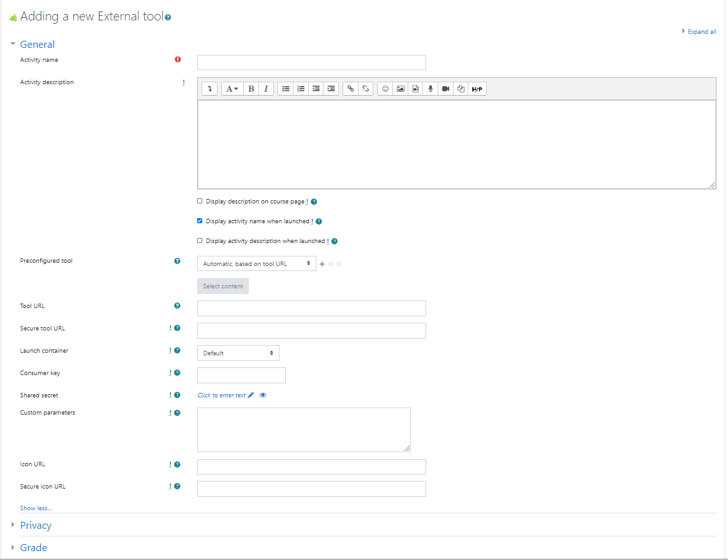Insert a link with the link icon
Image resolution: width=728 pixels, height=560 pixels.
point(350,89)
